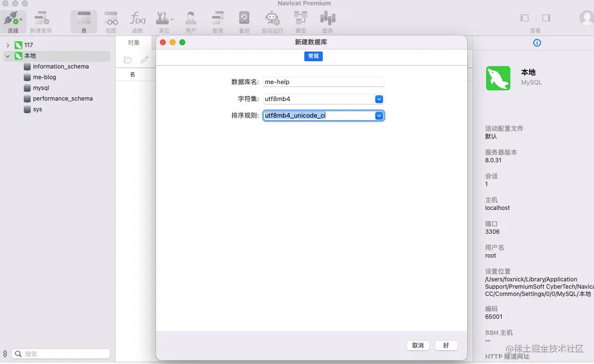The image size is (594, 364).
Task: Click the large MySQL dolphin icon in the info pane
Action: coord(498,78)
